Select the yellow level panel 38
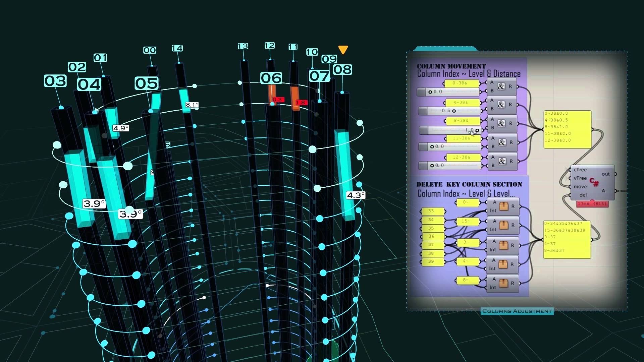Image resolution: width=644 pixels, height=362 pixels. pyautogui.click(x=432, y=253)
